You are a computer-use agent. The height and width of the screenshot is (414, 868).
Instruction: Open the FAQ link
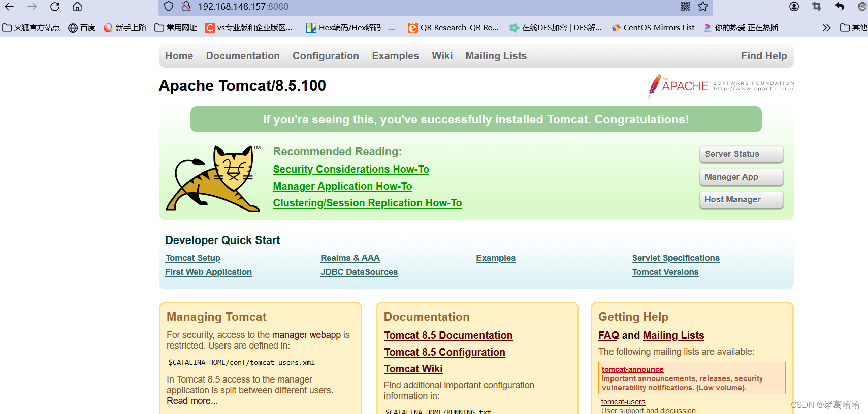pos(608,335)
